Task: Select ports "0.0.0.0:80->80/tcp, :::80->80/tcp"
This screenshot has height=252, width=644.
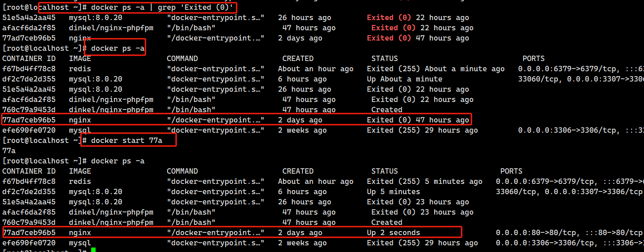Action: coord(569,233)
